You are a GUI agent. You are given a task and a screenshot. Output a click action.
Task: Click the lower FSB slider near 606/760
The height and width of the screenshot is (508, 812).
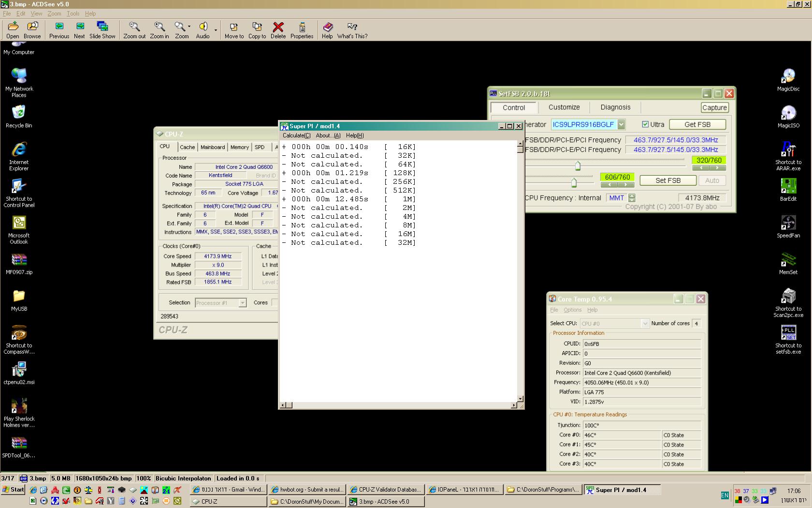coord(574,182)
